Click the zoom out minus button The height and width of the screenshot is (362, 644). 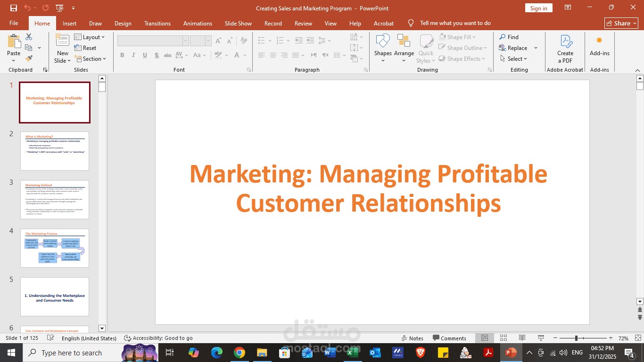click(x=555, y=338)
